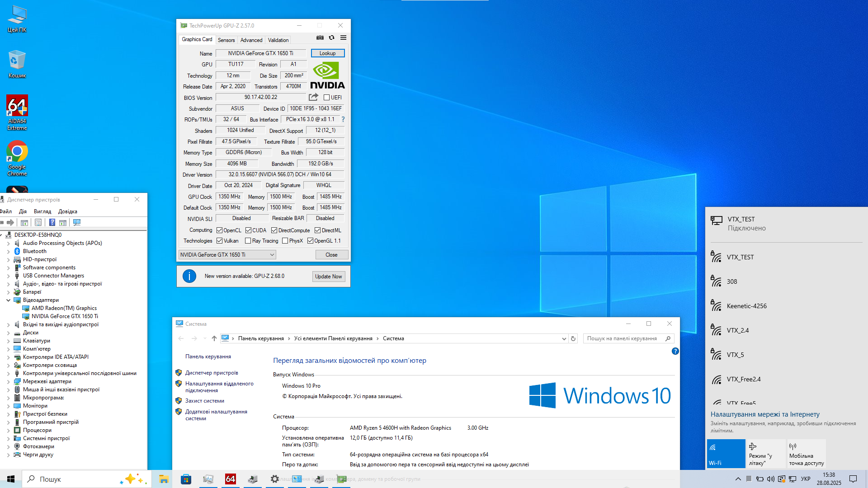Click Update Now button

(328, 277)
